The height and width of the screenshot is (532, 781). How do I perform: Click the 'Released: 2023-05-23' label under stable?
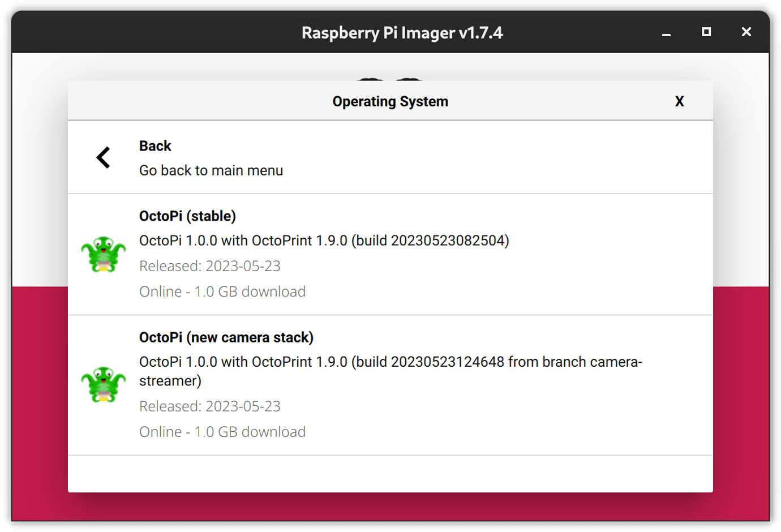(210, 265)
